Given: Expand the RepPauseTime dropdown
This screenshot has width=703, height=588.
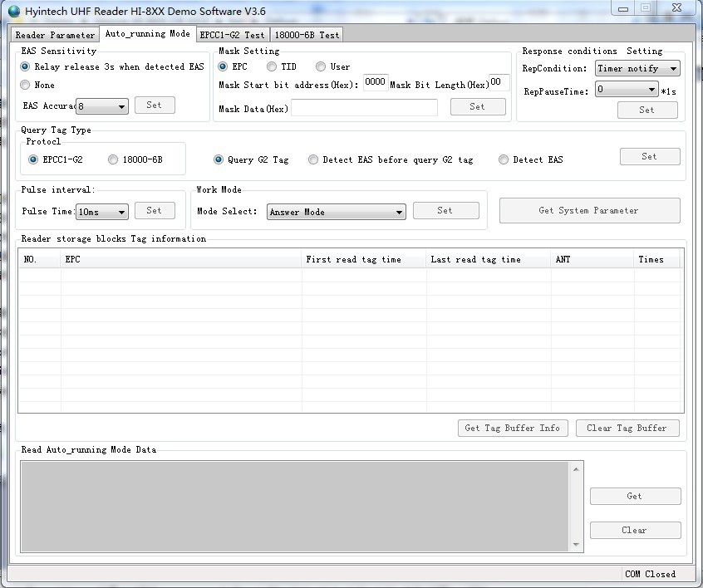Looking at the screenshot, I should [627, 89].
